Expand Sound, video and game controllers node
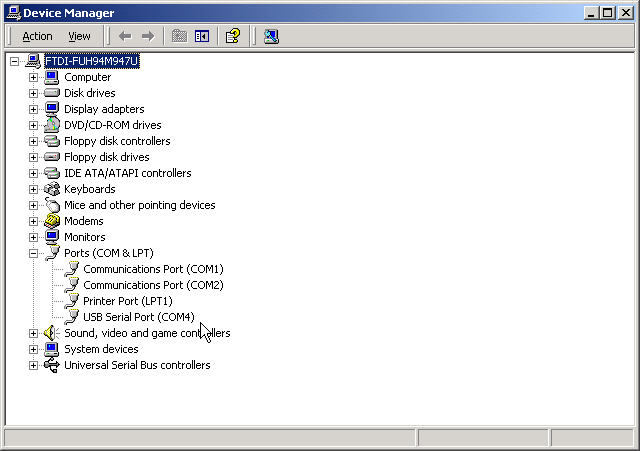The height and width of the screenshot is (451, 640). point(33,333)
